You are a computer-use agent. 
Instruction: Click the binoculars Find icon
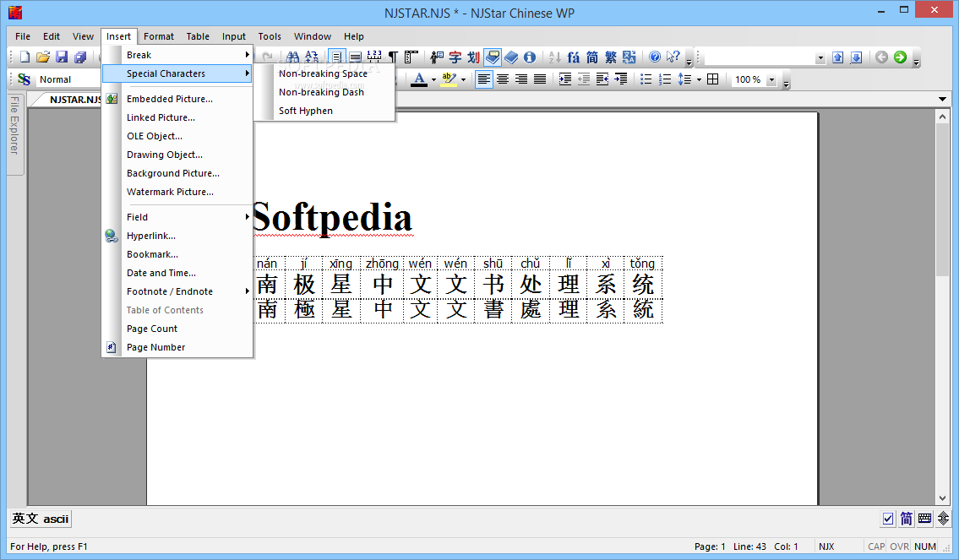(293, 57)
